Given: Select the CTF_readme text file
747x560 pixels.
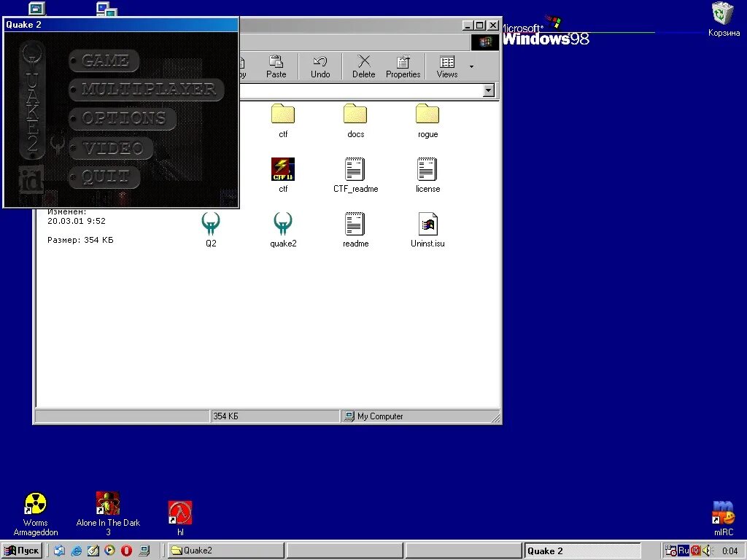Looking at the screenshot, I should click(355, 175).
